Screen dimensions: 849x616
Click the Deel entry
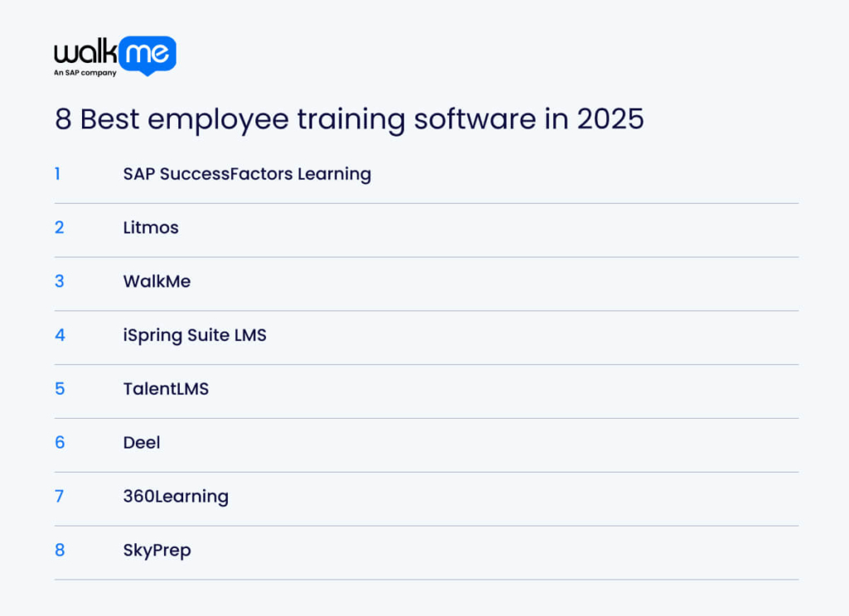[141, 443]
